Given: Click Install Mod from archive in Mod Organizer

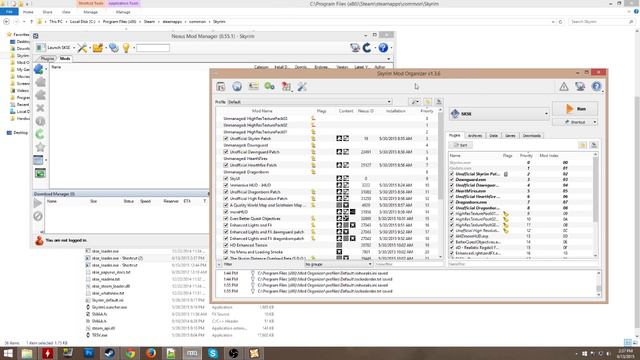Looking at the screenshot, I should [x=221, y=86].
